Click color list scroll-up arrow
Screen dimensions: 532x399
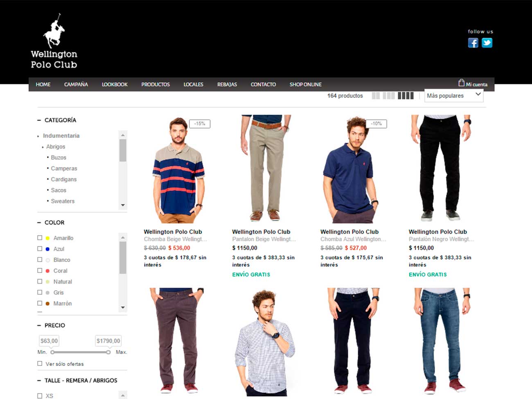(123, 237)
